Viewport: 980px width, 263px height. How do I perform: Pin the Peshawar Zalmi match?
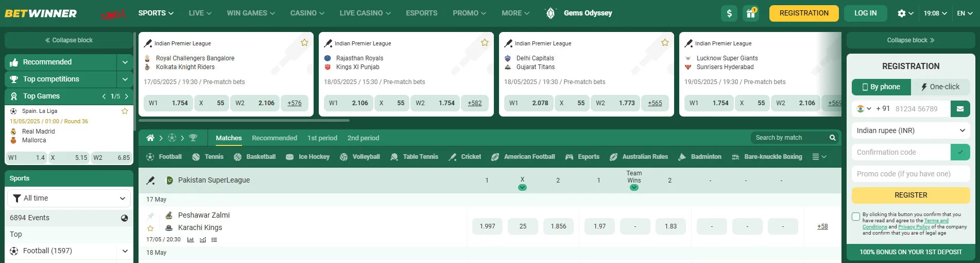[150, 216]
